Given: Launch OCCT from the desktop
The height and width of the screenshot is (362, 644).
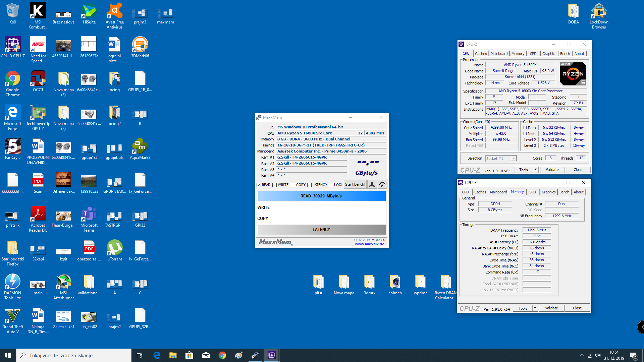Looking at the screenshot, I should [x=38, y=81].
